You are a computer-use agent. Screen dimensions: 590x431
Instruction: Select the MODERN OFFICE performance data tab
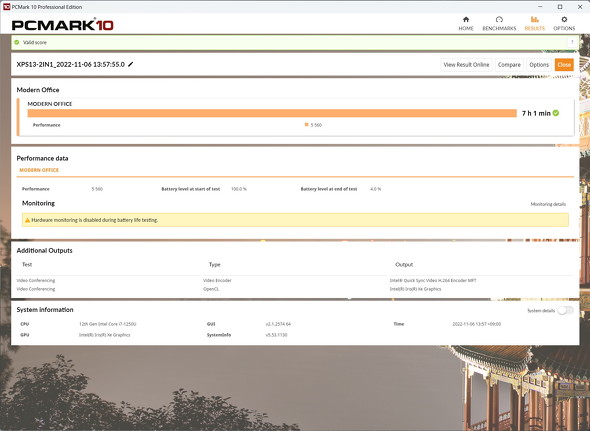[x=39, y=170]
